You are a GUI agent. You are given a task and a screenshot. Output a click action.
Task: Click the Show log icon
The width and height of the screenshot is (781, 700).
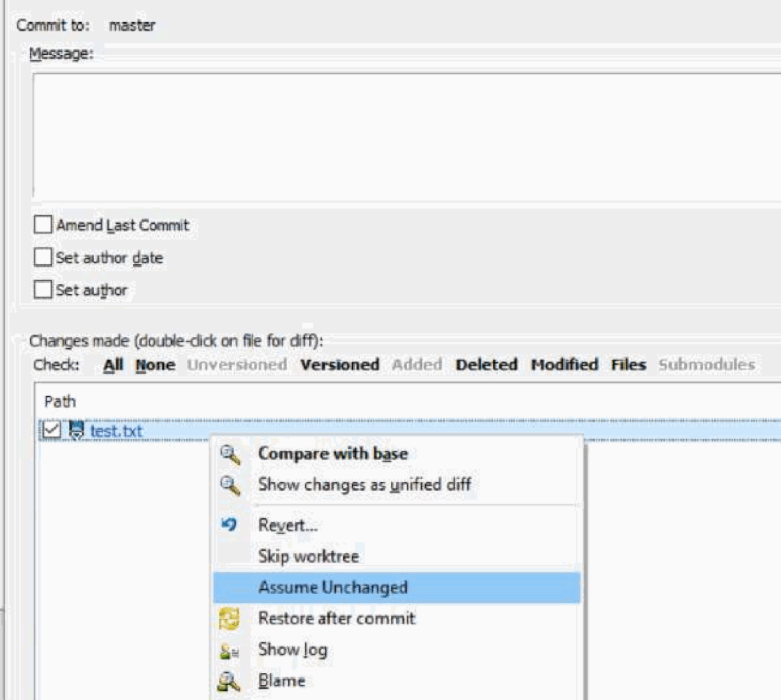[x=229, y=651]
